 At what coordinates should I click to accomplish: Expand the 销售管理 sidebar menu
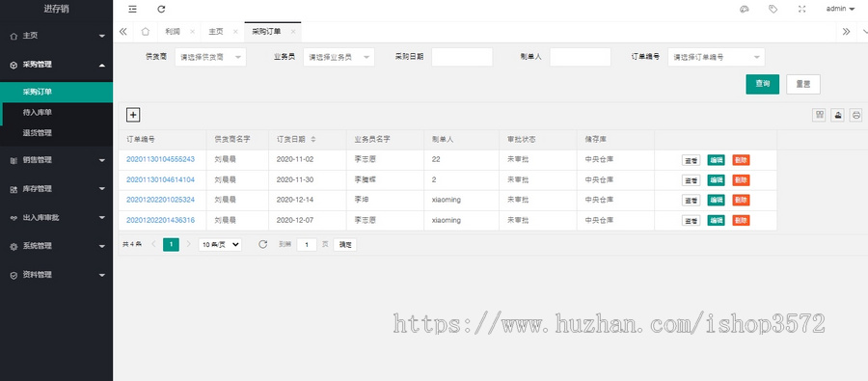coord(57,160)
